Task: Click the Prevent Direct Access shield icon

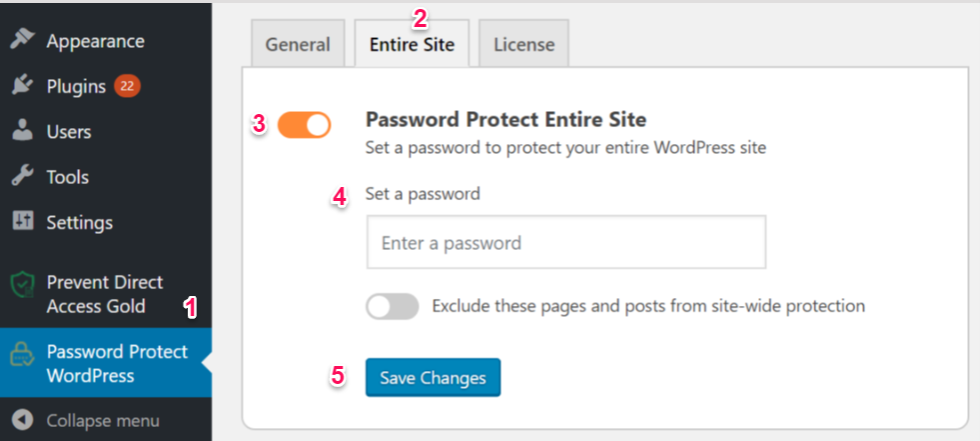Action: pos(23,286)
